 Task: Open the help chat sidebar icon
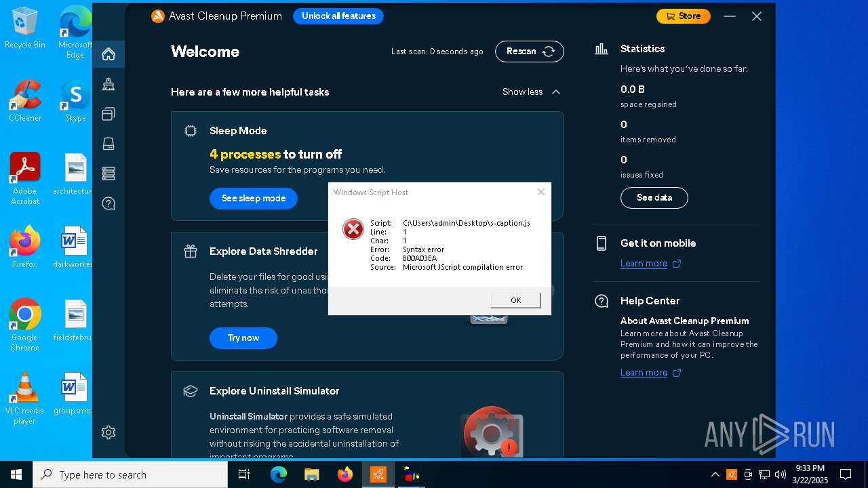pos(108,203)
